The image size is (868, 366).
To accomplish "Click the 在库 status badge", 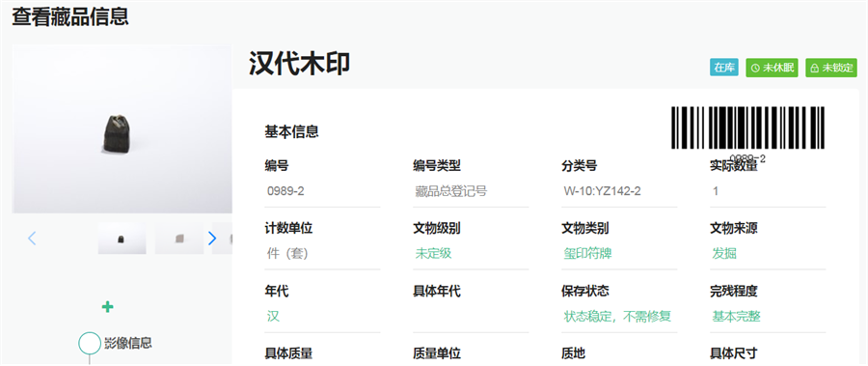I will coord(724,68).
